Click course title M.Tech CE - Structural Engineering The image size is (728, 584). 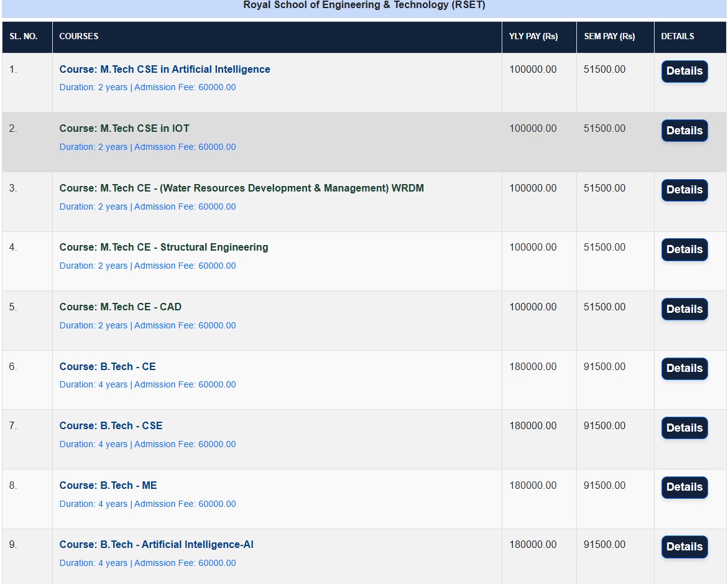164,247
